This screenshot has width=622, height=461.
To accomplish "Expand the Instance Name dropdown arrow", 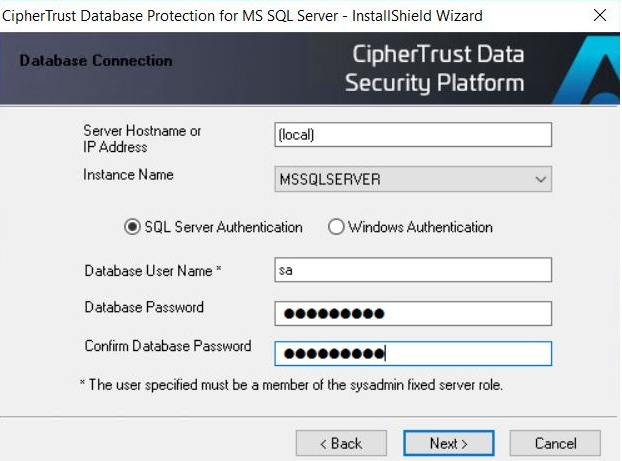I will [540, 179].
